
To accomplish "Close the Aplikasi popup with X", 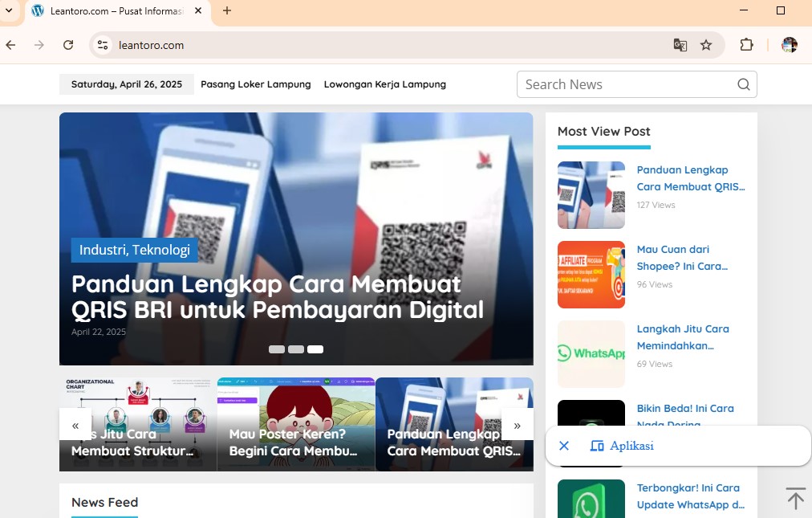I will point(564,446).
